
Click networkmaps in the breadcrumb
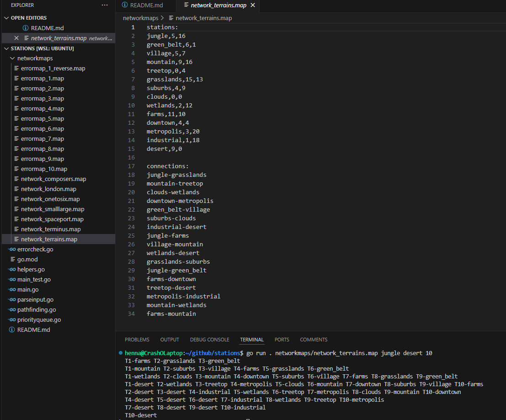tap(141, 18)
